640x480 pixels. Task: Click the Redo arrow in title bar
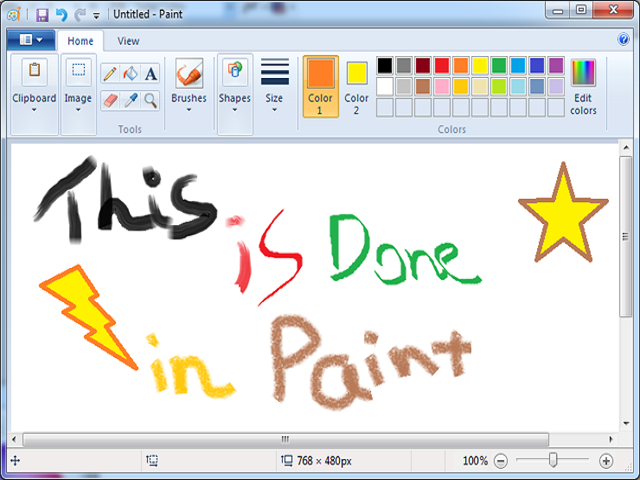80,15
